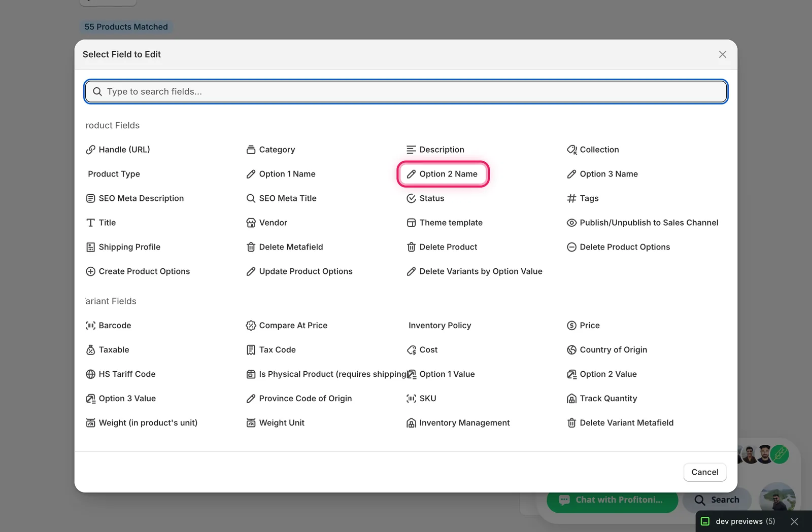Click the 55 Products Matched badge
The width and height of the screenshot is (812, 532).
[x=126, y=27]
